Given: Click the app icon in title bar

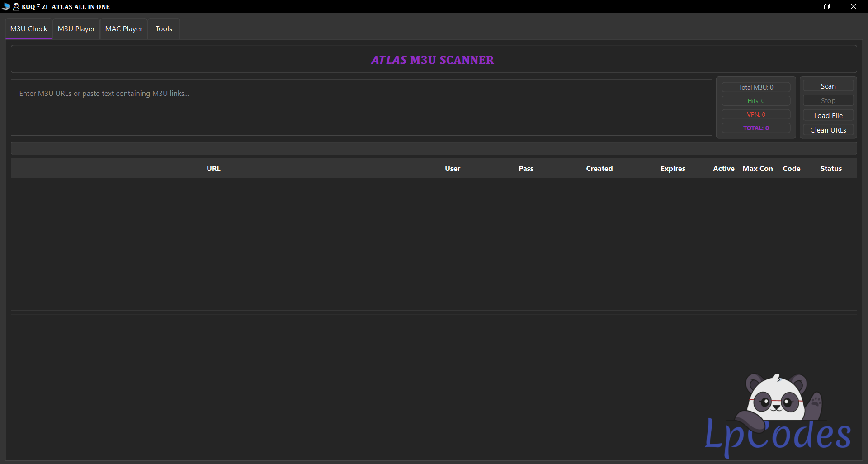Looking at the screenshot, I should pos(6,7).
